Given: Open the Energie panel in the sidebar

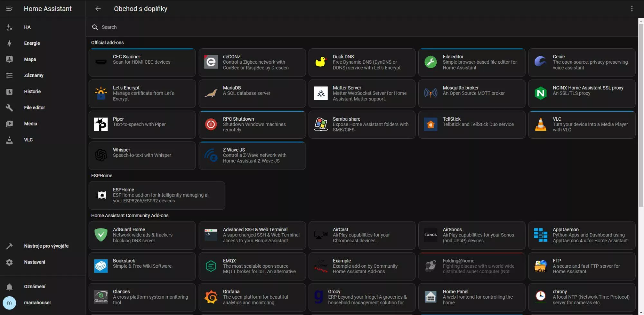Looking at the screenshot, I should pyautogui.click(x=43, y=43).
